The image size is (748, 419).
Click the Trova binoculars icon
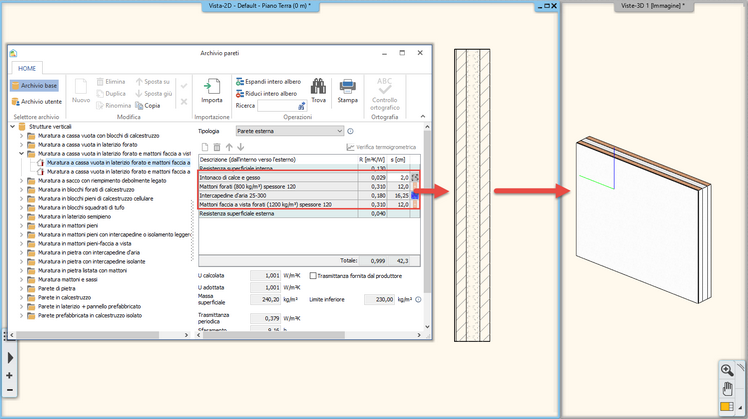[x=318, y=86]
